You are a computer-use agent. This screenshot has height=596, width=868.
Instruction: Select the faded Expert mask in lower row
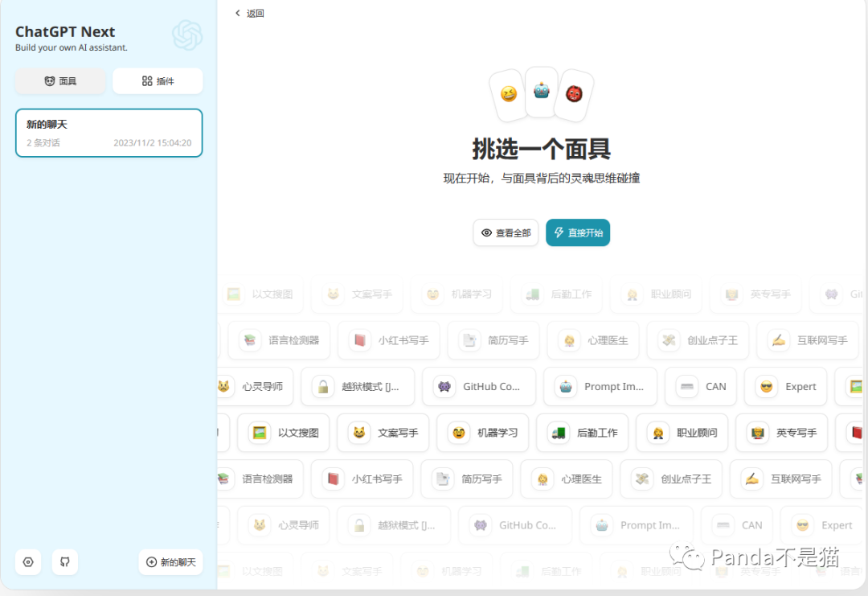(821, 525)
